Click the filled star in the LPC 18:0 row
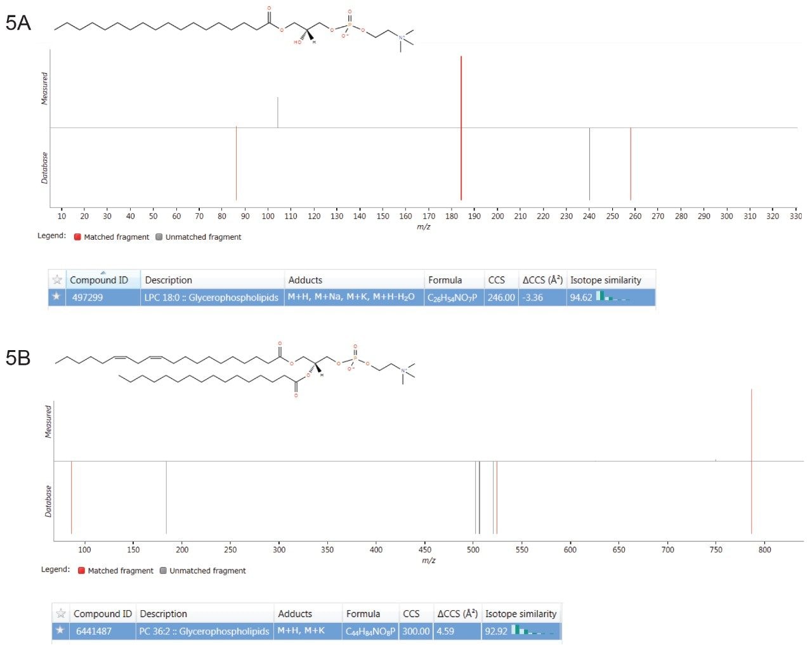This screenshot has width=812, height=645. 57,297
